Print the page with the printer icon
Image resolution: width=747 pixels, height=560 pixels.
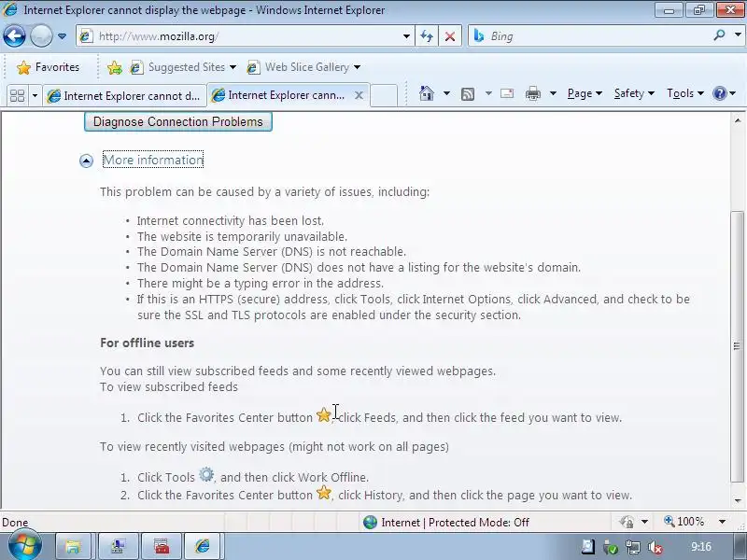[x=532, y=93]
